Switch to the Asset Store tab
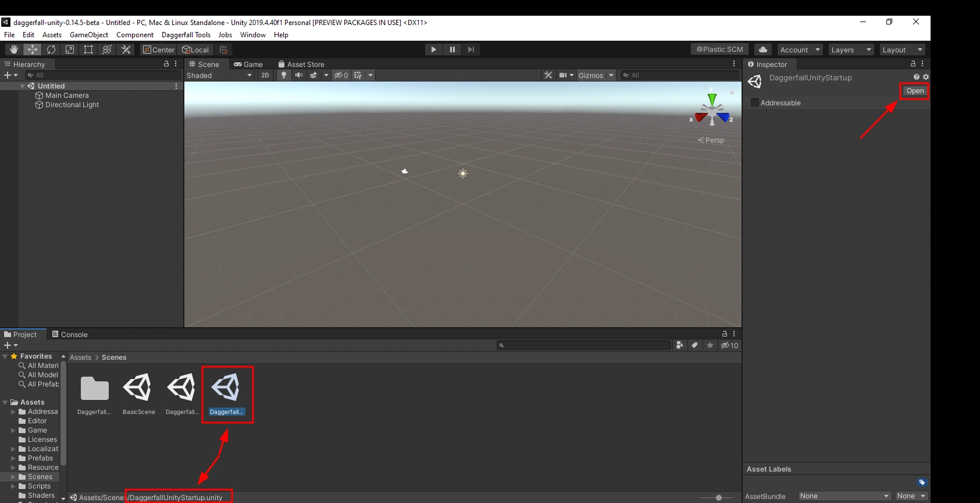The height and width of the screenshot is (503, 980). pos(301,64)
